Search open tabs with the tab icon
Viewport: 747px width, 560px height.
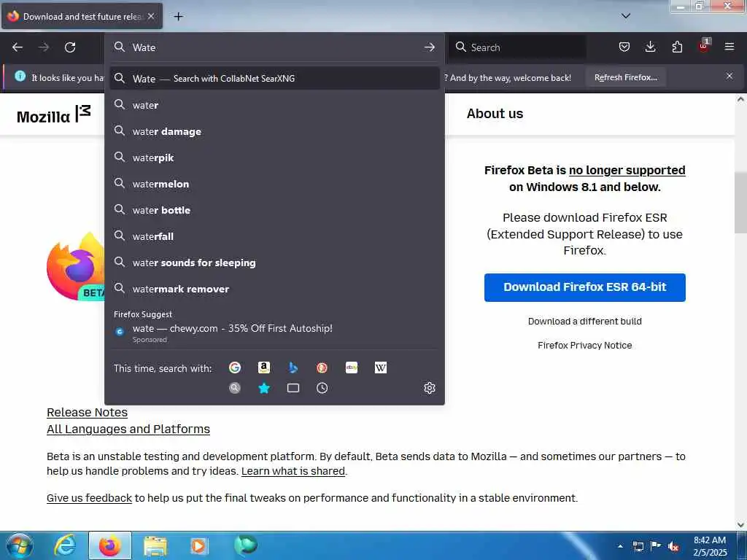coord(293,388)
